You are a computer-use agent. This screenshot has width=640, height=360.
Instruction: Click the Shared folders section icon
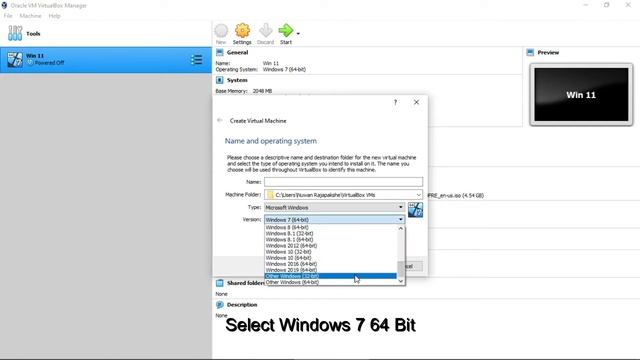(220, 283)
